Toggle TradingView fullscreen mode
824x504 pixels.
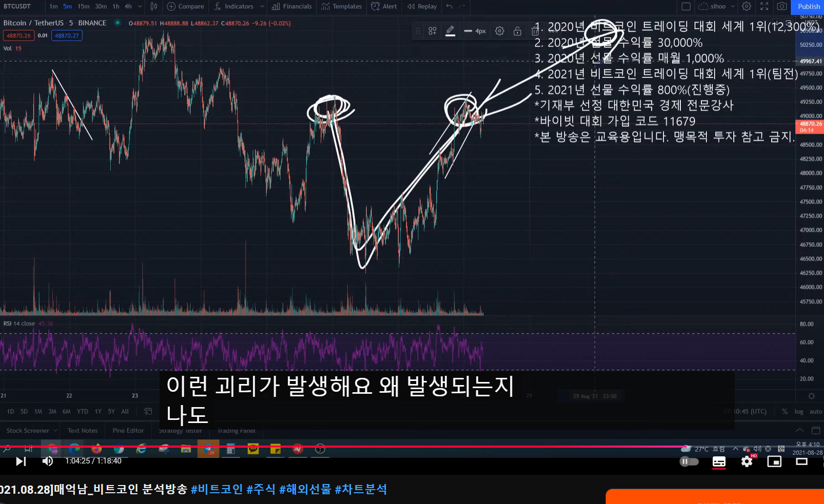[764, 7]
